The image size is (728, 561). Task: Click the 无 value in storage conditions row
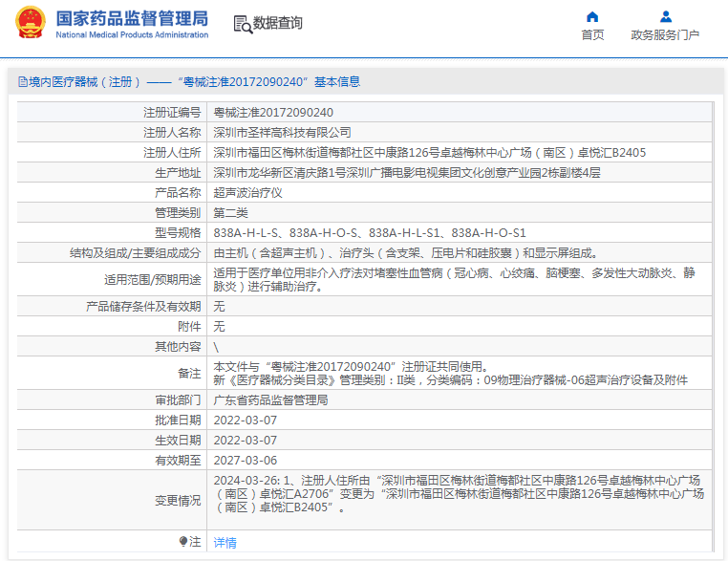[219, 307]
